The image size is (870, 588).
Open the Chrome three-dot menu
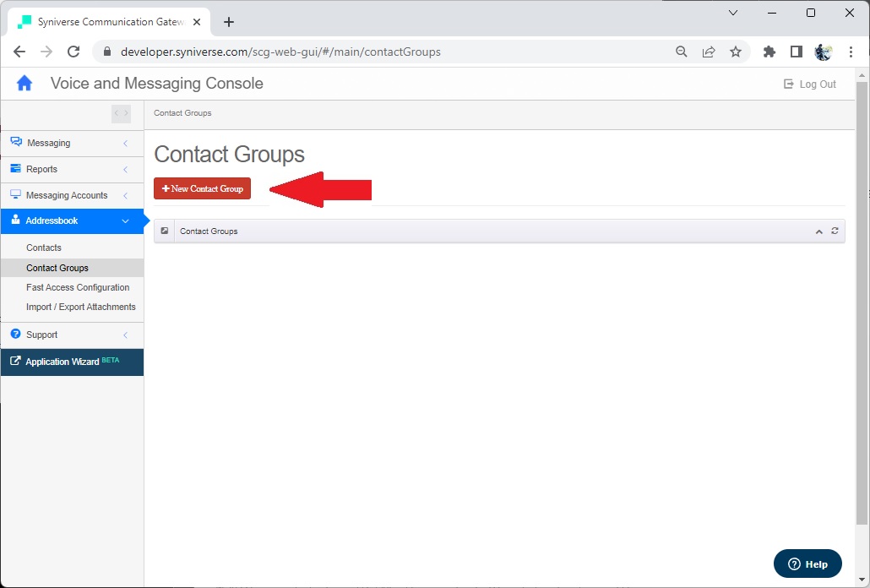[851, 52]
